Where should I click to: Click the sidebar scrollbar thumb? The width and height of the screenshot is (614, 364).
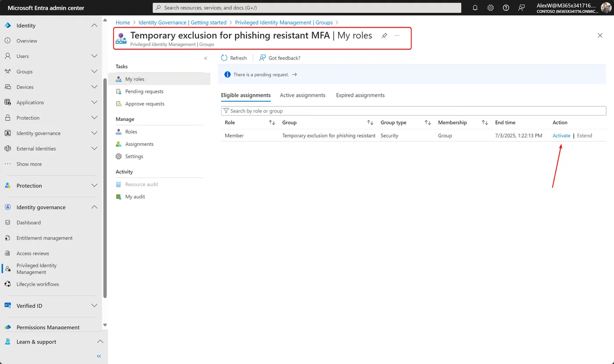click(105, 188)
